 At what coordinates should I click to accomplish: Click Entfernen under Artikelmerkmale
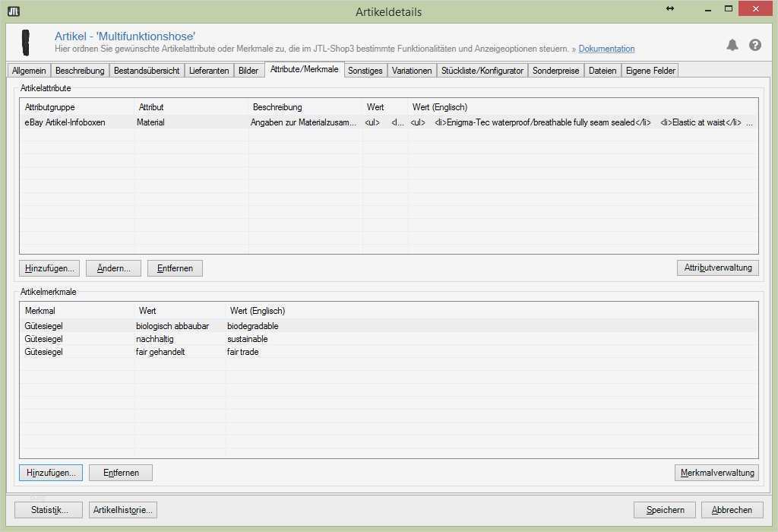121,473
